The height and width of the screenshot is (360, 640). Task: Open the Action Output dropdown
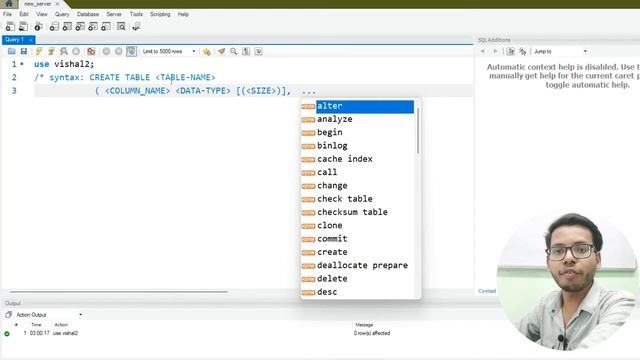[49, 315]
